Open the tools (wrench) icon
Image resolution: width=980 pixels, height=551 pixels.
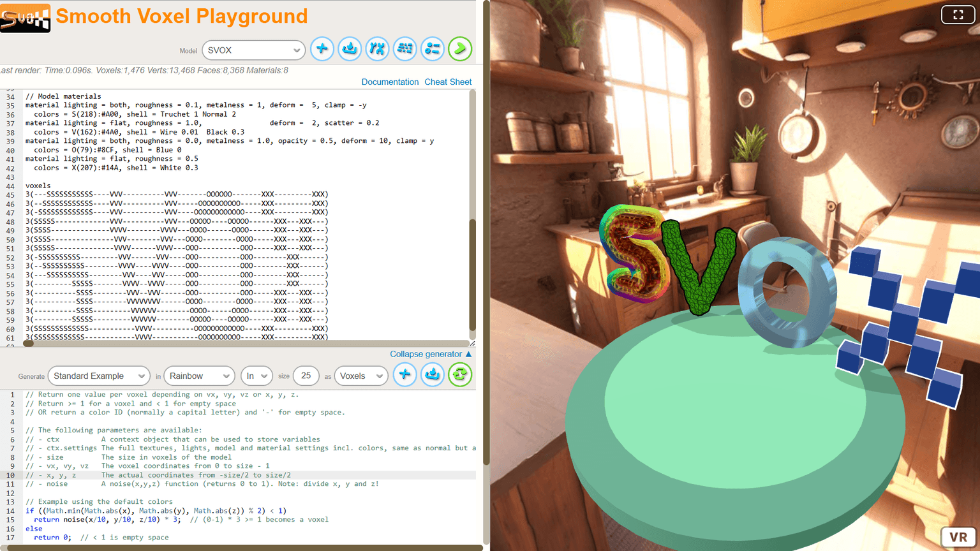click(x=377, y=48)
